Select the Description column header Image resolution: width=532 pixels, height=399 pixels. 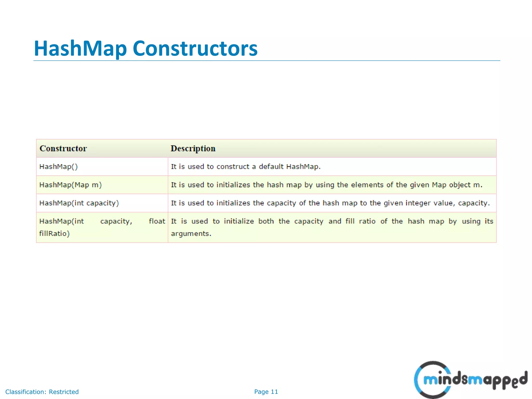point(193,148)
